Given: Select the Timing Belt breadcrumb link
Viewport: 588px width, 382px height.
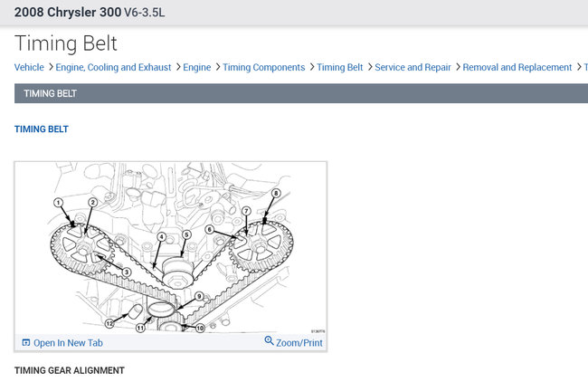Looking at the screenshot, I should (340, 68).
